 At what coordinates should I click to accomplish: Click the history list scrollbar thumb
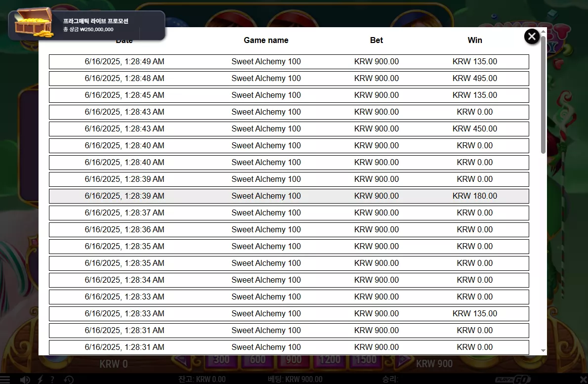tap(543, 94)
